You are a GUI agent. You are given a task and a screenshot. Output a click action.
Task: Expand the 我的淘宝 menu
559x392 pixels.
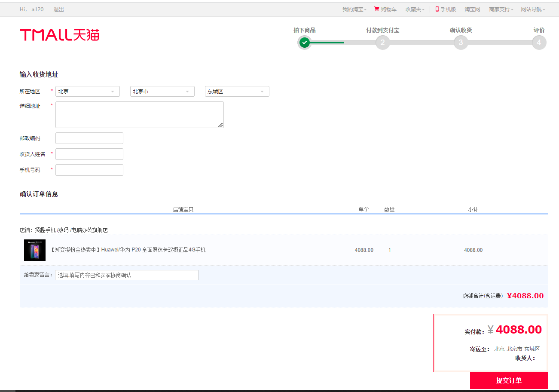354,9
